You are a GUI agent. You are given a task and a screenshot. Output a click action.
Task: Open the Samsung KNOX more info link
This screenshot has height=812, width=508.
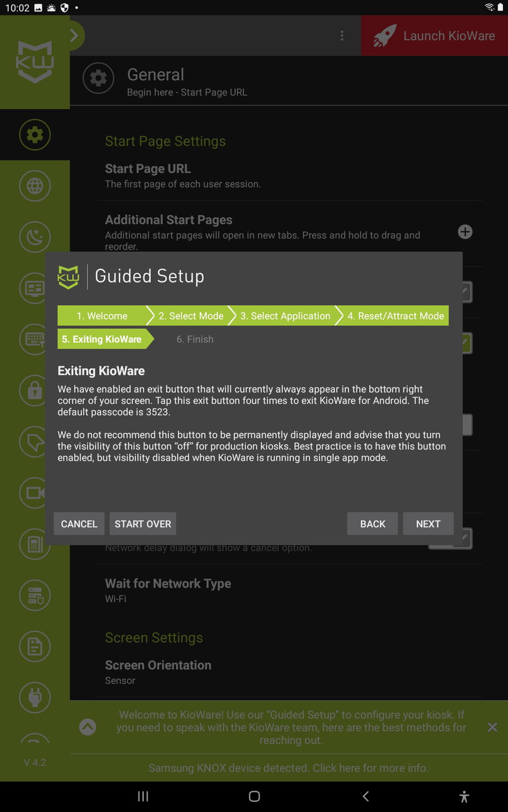tap(288, 768)
